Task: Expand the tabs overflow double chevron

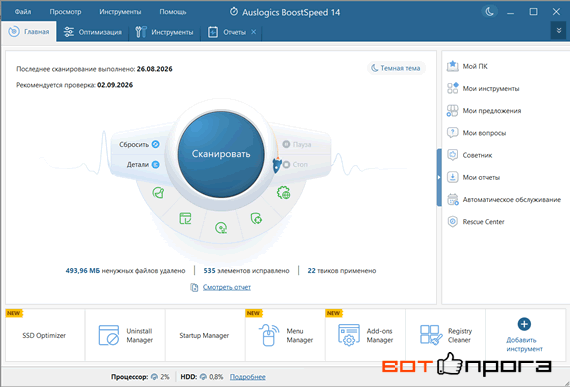Action: click(559, 31)
